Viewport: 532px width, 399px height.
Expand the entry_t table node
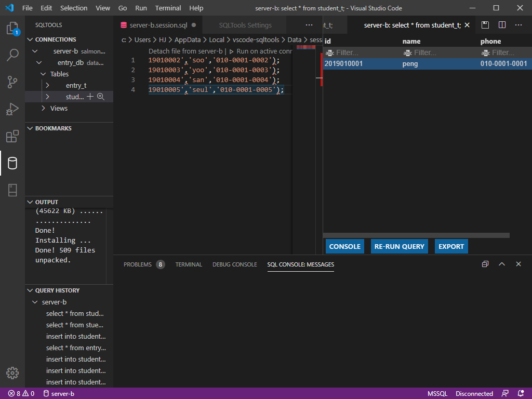47,86
